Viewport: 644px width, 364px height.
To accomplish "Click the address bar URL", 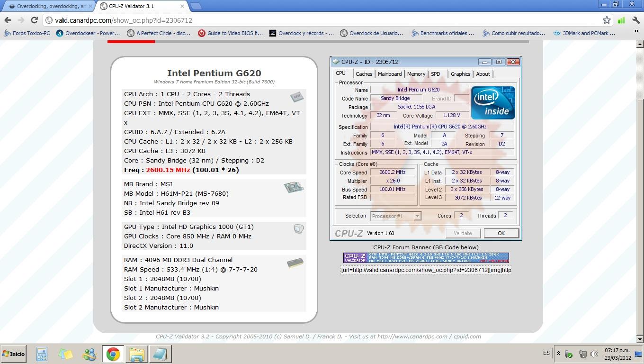I will click(124, 20).
